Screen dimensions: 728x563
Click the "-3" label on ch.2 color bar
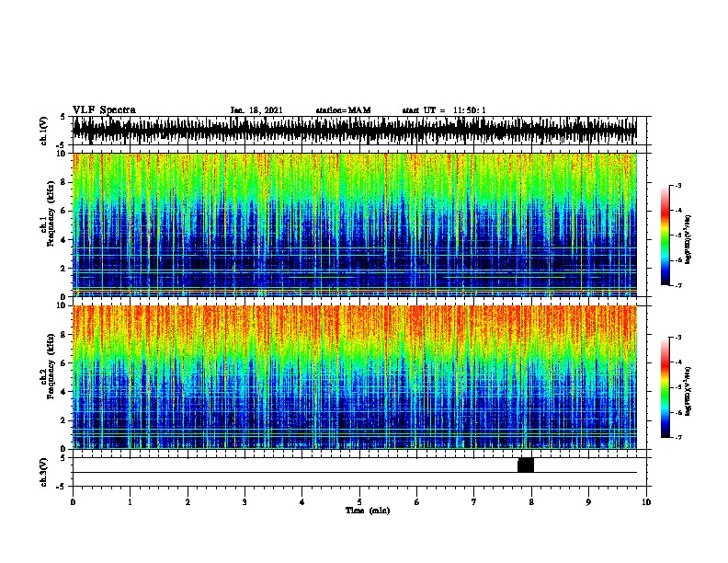677,338
